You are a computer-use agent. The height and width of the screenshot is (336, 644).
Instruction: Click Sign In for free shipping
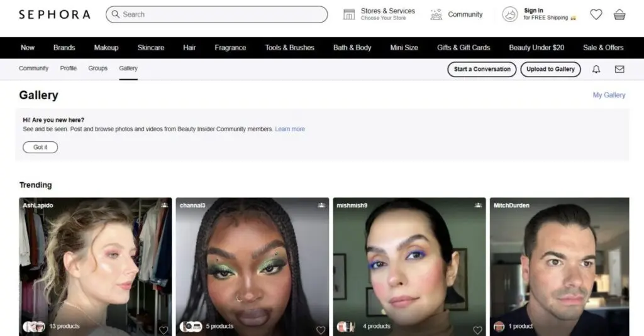click(550, 14)
